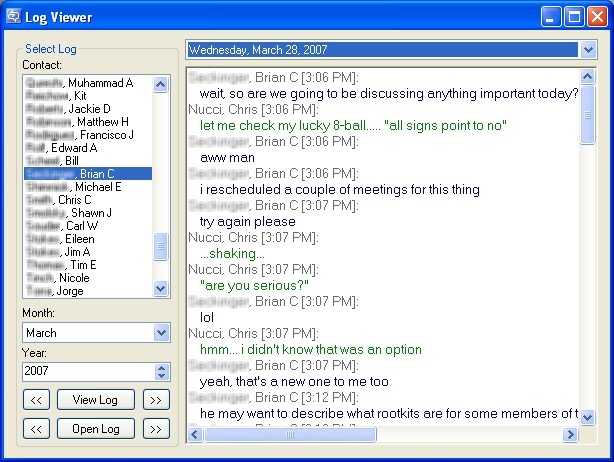Click the Open Log button
The image size is (614, 462).
[96, 429]
